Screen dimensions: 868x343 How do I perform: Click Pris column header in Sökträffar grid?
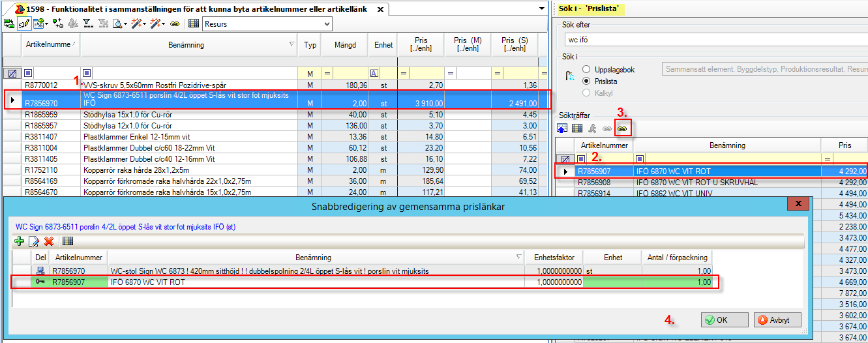click(845, 145)
